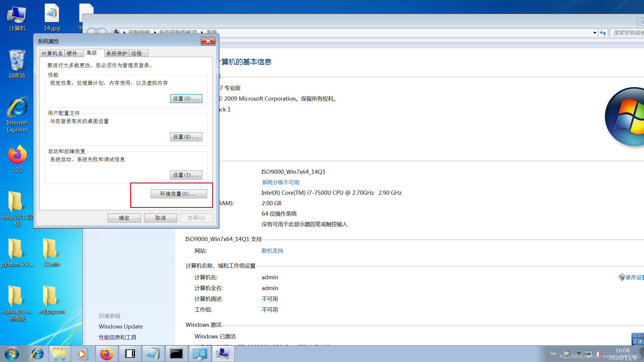Open Firefox from the taskbar

pos(107,354)
